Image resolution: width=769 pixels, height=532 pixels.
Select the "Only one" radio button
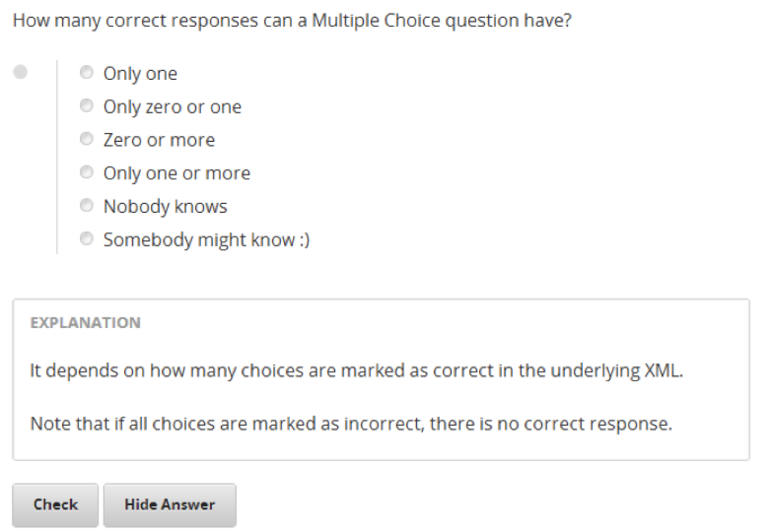tap(87, 73)
